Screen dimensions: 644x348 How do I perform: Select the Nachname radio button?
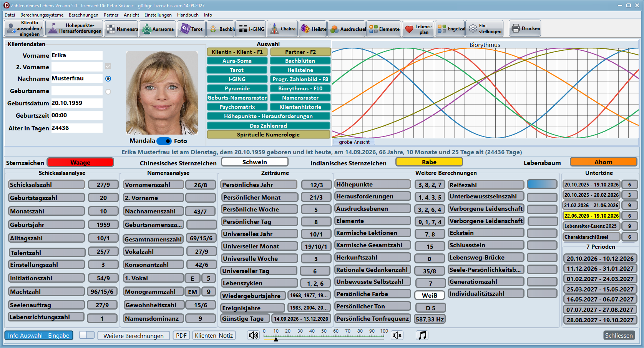[108, 78]
